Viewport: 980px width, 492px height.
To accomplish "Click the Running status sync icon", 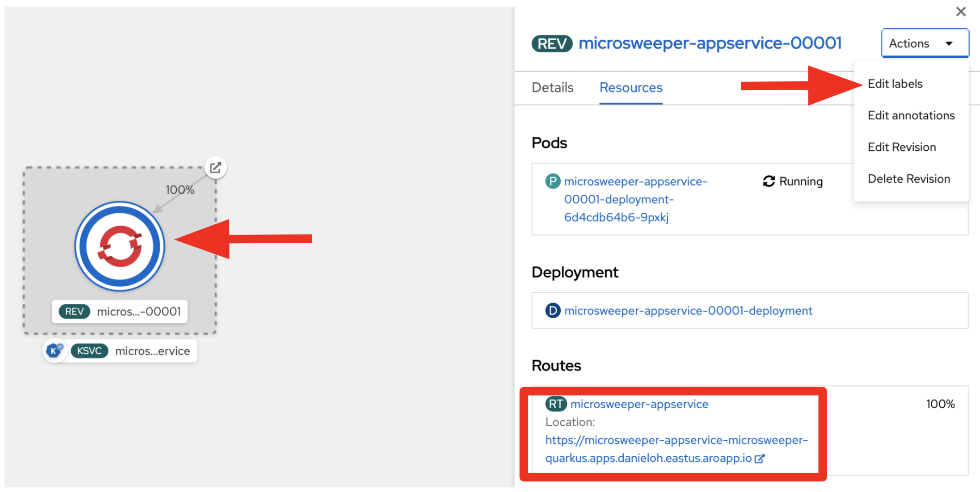I will (769, 181).
